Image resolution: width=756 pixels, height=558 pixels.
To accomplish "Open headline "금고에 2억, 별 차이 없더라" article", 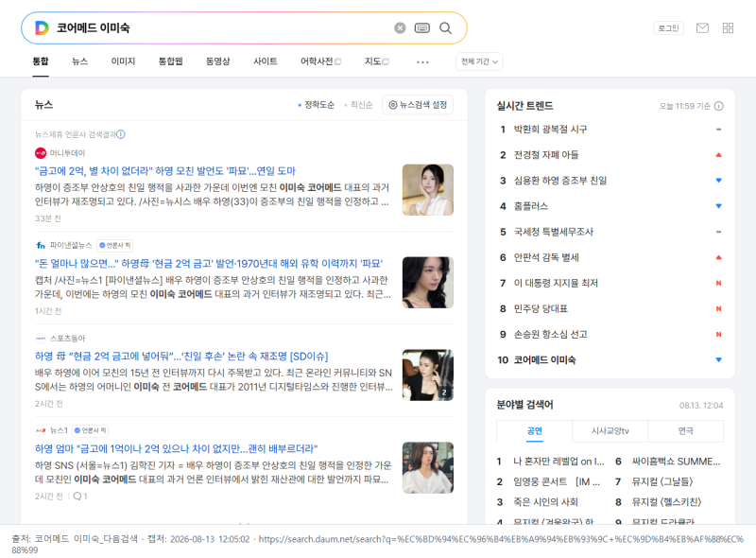I will click(x=164, y=171).
